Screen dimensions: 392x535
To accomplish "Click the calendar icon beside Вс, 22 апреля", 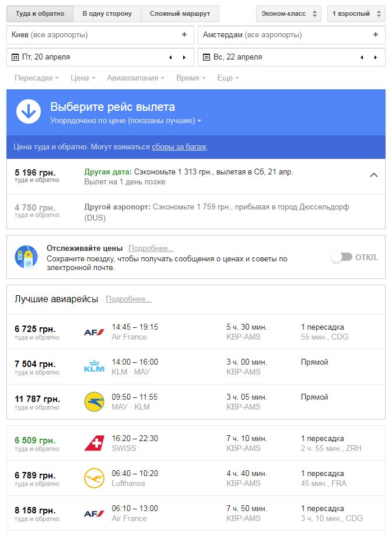I will tap(206, 57).
